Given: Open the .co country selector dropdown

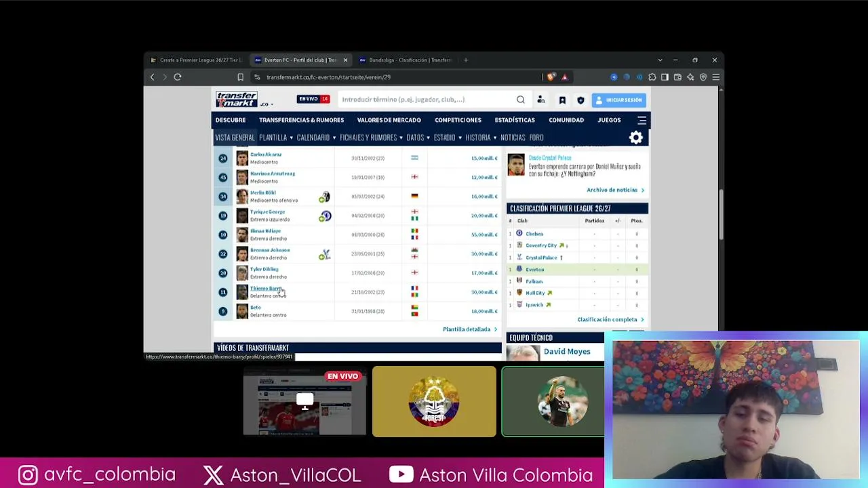Looking at the screenshot, I should [267, 104].
